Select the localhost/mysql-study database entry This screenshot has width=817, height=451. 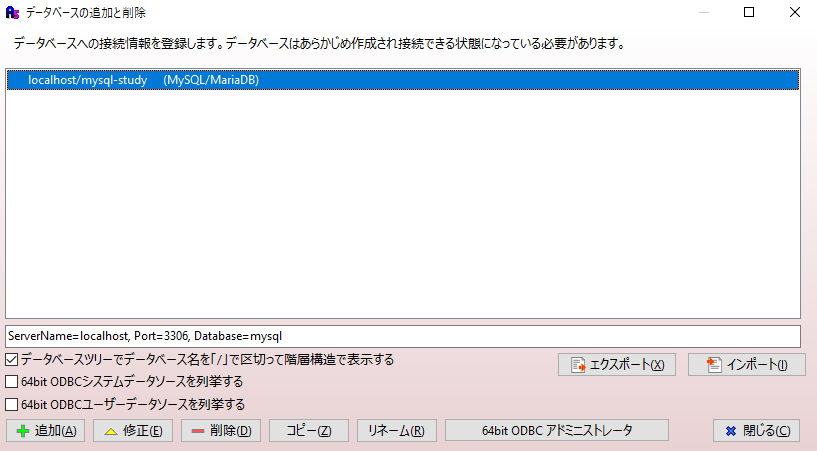(x=403, y=80)
